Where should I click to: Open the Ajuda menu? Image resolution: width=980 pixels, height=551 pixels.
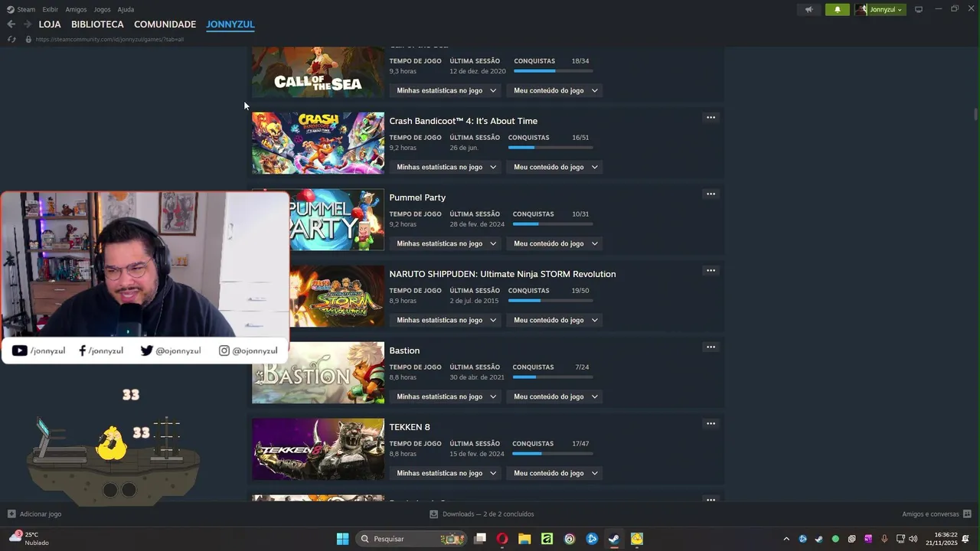(x=126, y=9)
